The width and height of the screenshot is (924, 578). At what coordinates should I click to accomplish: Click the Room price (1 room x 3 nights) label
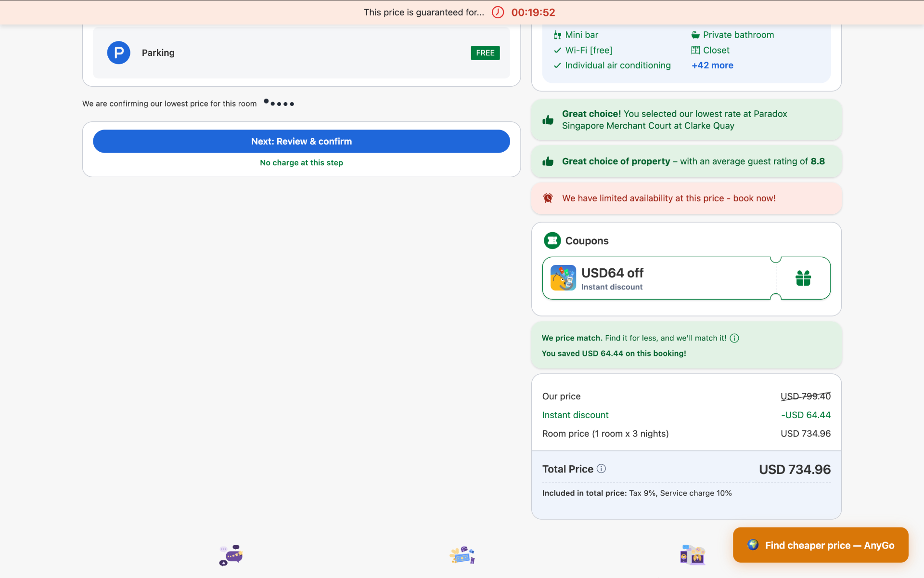pos(605,434)
